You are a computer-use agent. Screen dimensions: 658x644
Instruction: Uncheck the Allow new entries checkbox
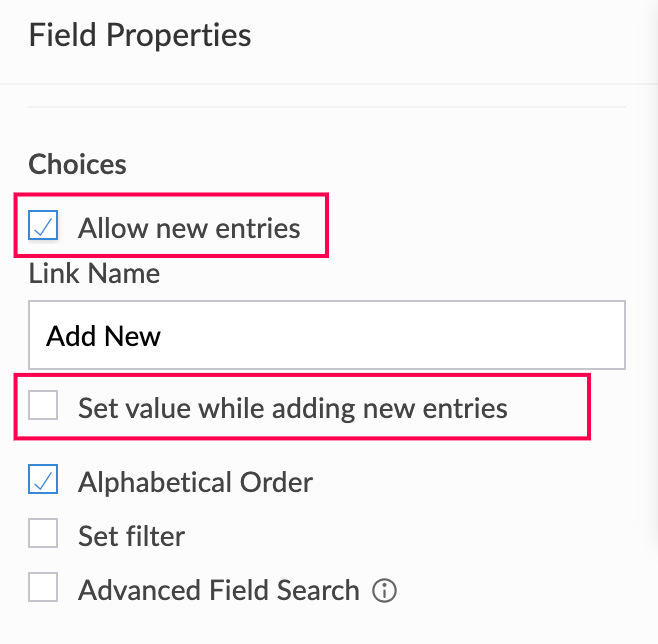43,227
